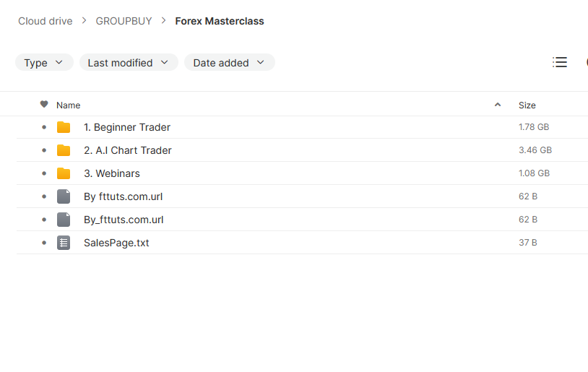The height and width of the screenshot is (372, 588).
Task: Open the Last modified filter dropdown
Action: point(129,62)
